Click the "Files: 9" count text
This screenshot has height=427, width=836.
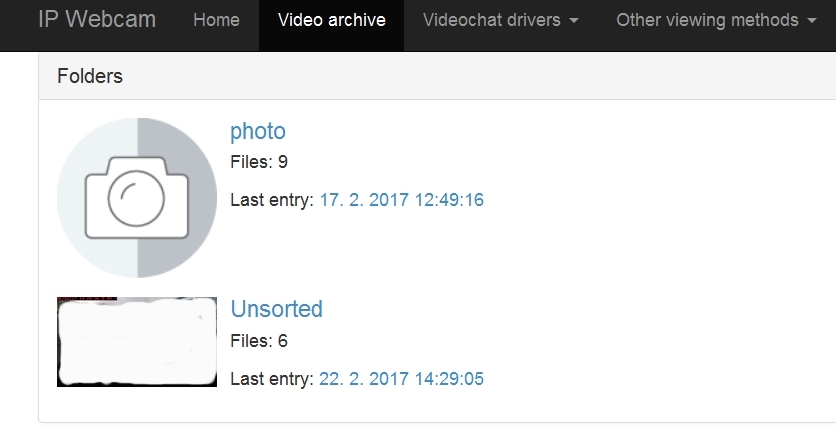(259, 162)
